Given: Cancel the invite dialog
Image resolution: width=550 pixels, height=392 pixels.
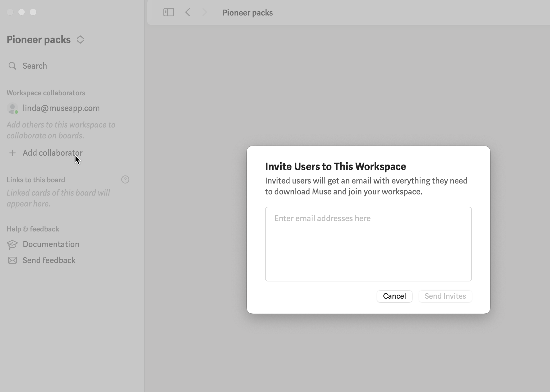Looking at the screenshot, I should 394,296.
